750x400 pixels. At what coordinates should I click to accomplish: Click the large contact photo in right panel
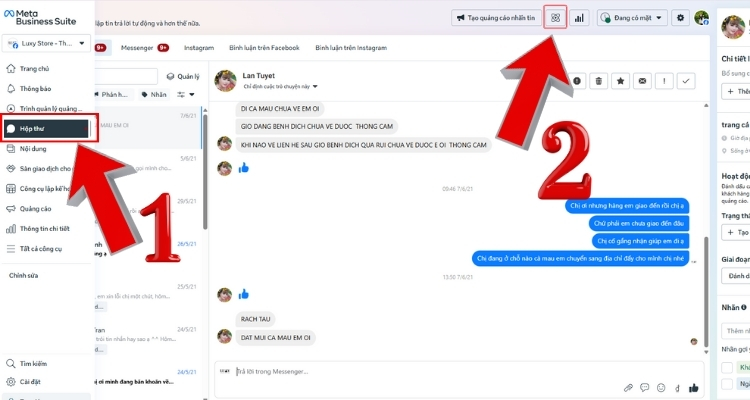(733, 27)
